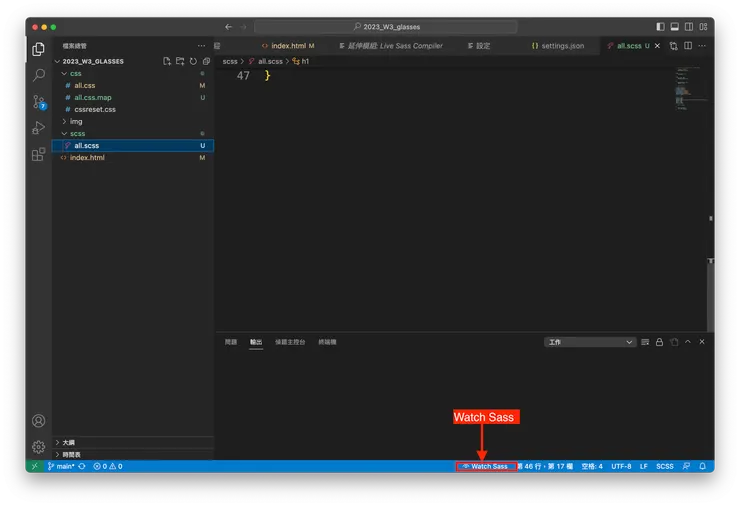Image resolution: width=740 pixels, height=506 pixels.
Task: Click the Accounts icon in activity bar
Action: click(38, 421)
